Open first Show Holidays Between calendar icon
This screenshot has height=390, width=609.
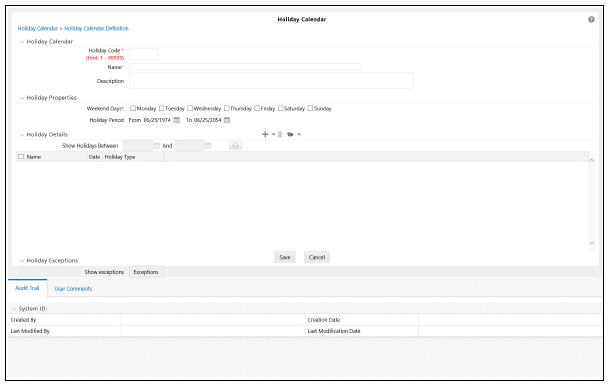point(157,146)
